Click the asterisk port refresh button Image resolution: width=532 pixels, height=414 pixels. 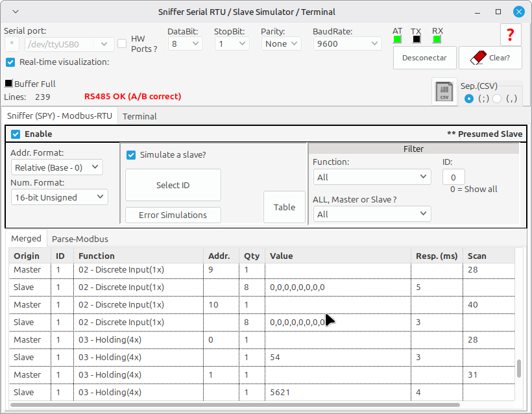click(12, 43)
